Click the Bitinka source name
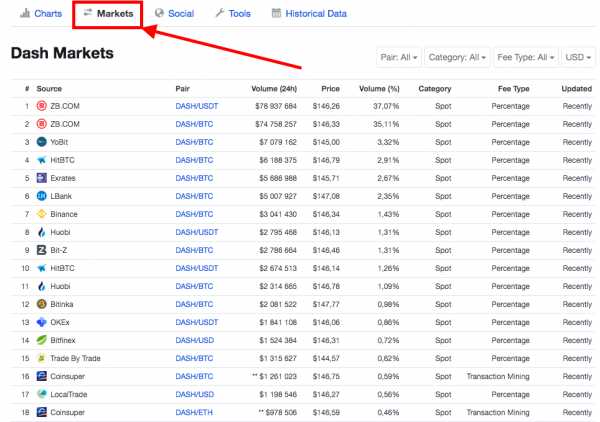600x422 pixels. pyautogui.click(x=62, y=304)
